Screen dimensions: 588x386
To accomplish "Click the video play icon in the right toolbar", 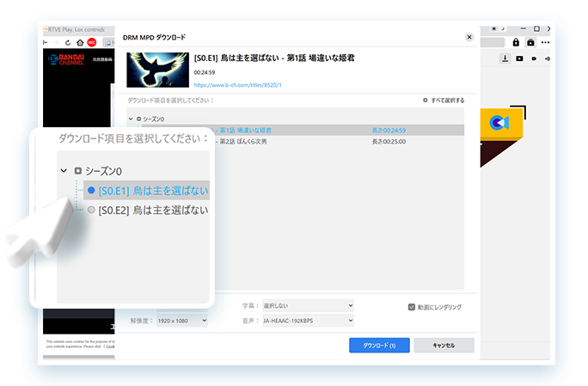I will [519, 58].
